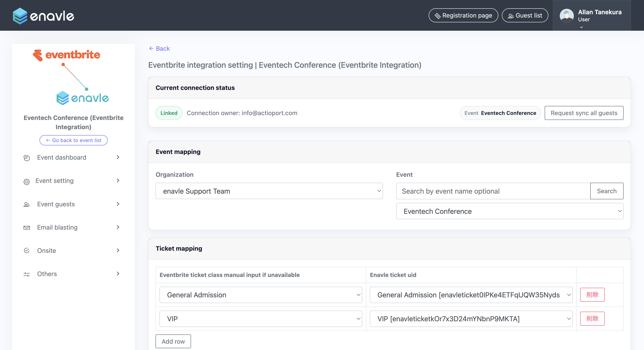644x350 pixels.
Task: Click the Event guests people icon
Action: pyautogui.click(x=27, y=205)
